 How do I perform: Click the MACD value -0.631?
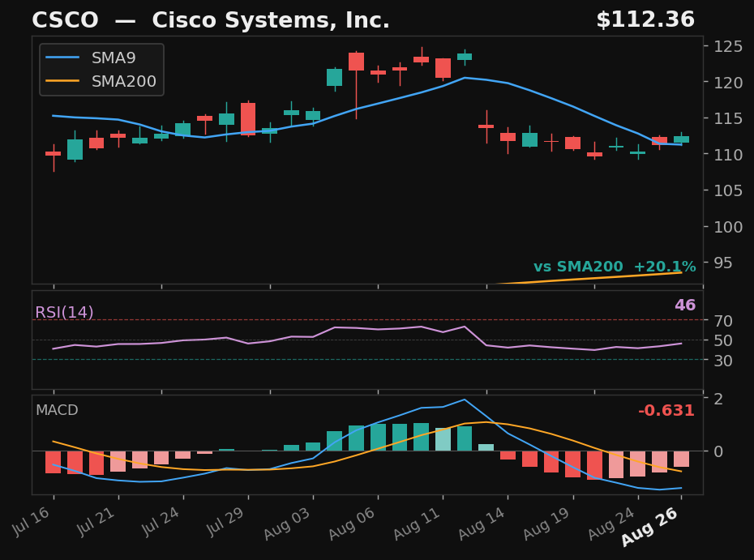pos(666,411)
